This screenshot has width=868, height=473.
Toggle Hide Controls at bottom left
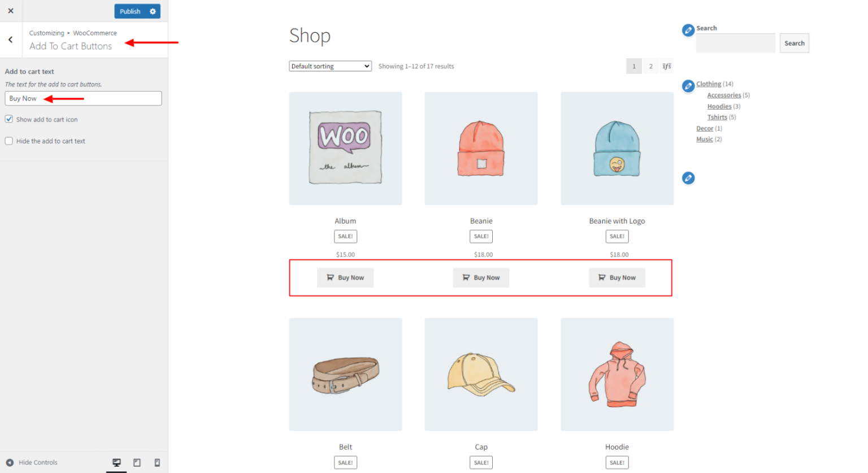click(33, 462)
